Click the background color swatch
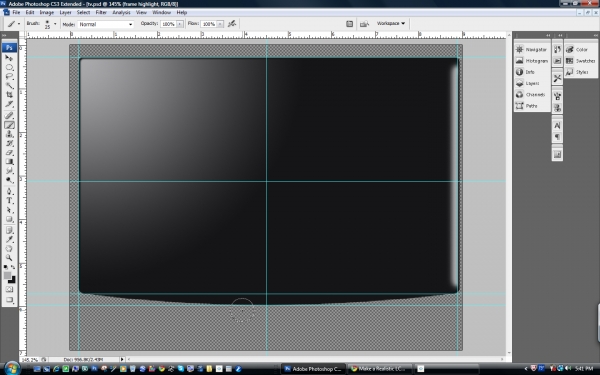600x375 pixels. point(12,280)
